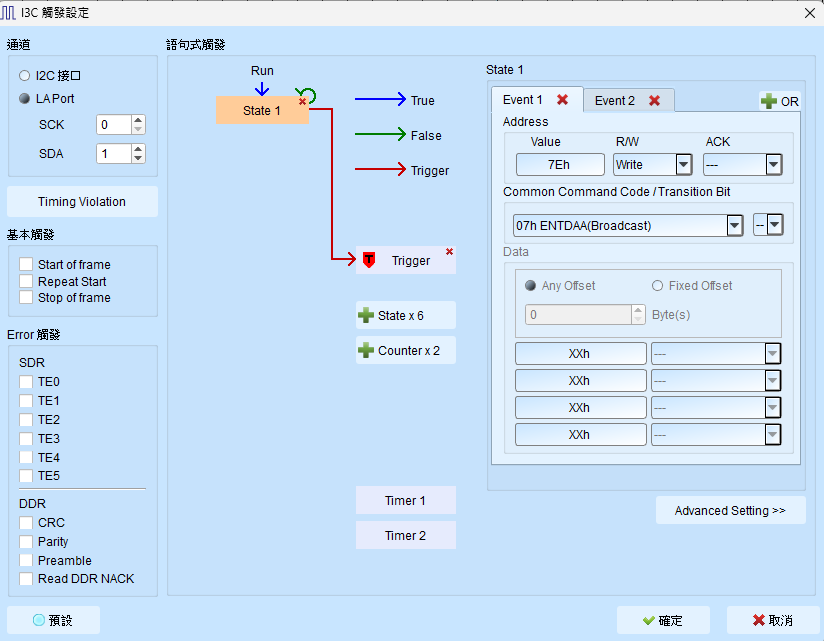Viewport: 824px width, 641px height.
Task: Check the DDR Parity error box
Action: coord(26,542)
